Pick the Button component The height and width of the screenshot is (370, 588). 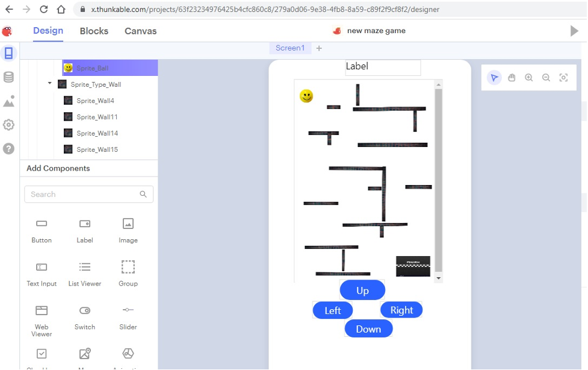coord(42,231)
